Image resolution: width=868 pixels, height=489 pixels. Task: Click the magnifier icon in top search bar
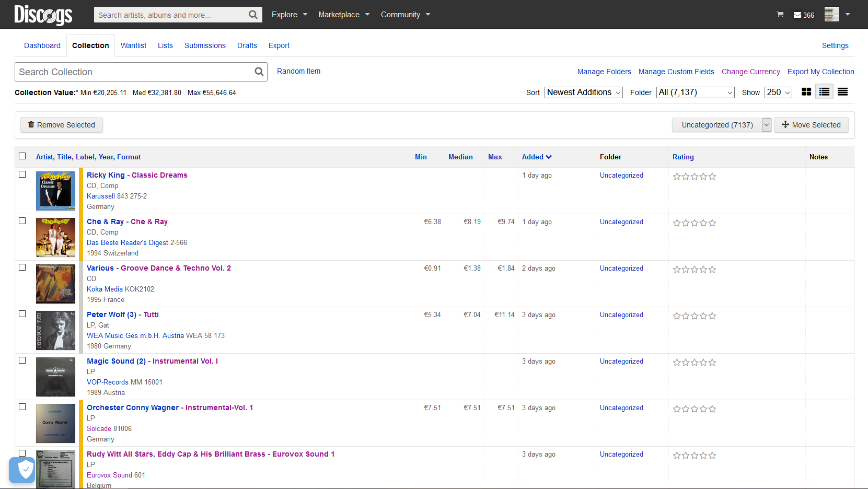[253, 15]
